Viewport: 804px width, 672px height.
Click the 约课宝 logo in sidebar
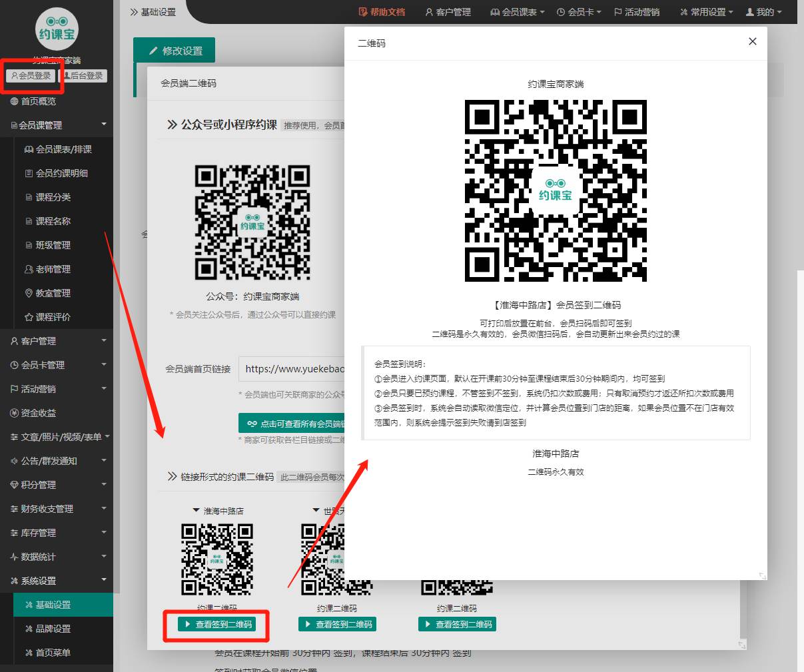pos(57,29)
